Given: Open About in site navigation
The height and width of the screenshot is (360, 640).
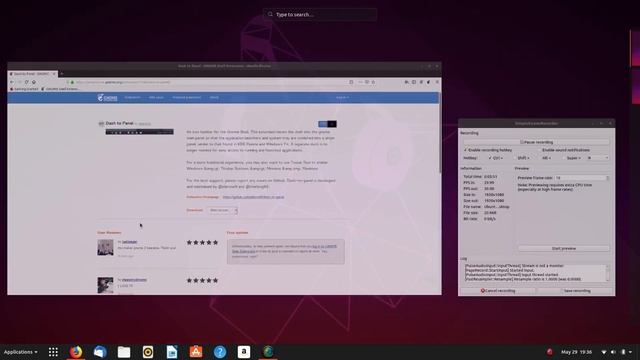Looking at the screenshot, I should [x=214, y=98].
